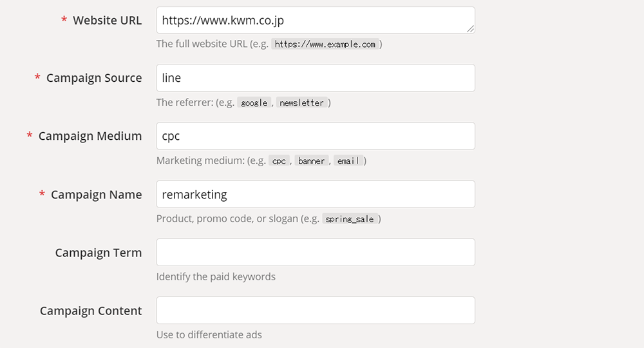Click the Website URL label
The width and height of the screenshot is (644, 348).
107,20
